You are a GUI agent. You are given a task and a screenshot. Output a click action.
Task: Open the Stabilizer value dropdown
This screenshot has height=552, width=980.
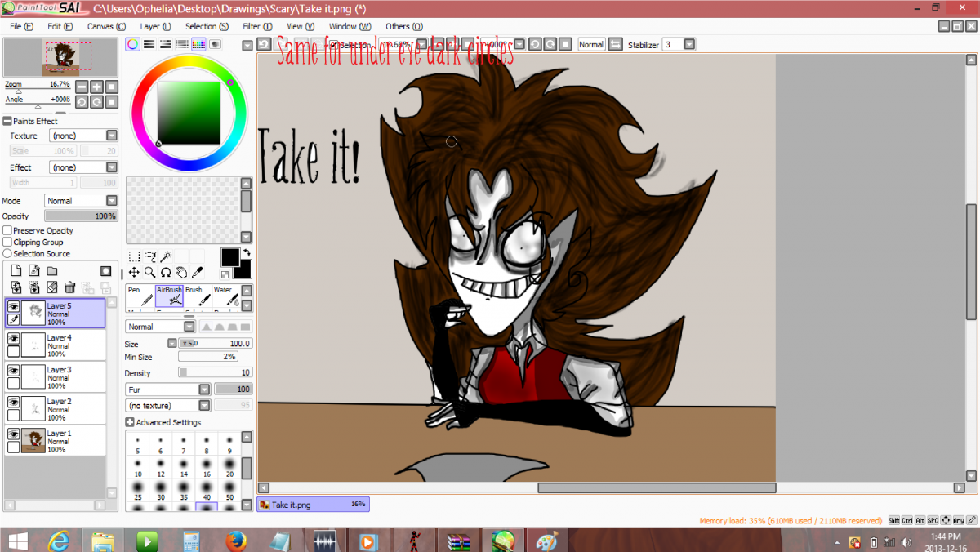point(689,45)
